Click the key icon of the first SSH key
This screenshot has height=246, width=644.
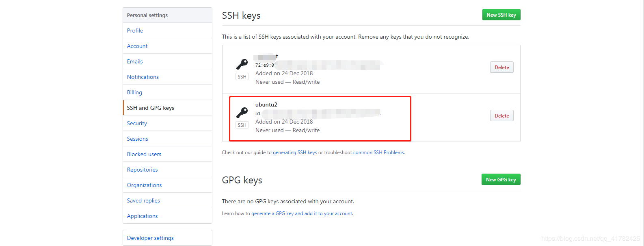[242, 64]
